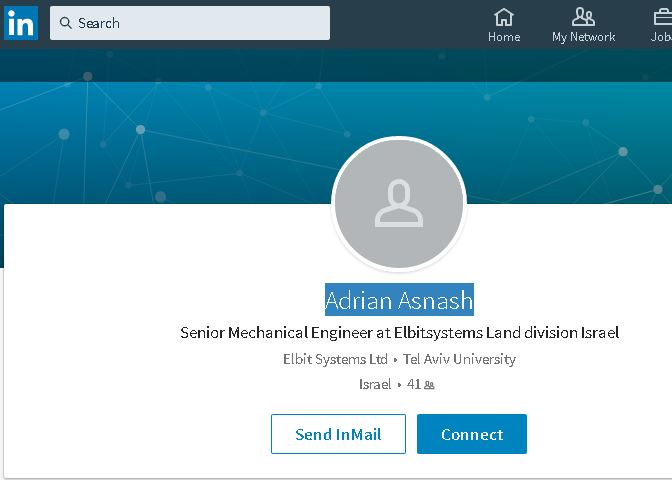Focus the Search text field
Screen dimensions: 672x480
coord(200,23)
